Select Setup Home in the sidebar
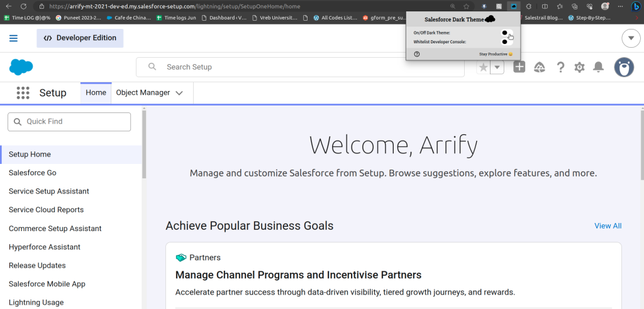Viewport: 644px width, 309px height. click(x=70, y=154)
